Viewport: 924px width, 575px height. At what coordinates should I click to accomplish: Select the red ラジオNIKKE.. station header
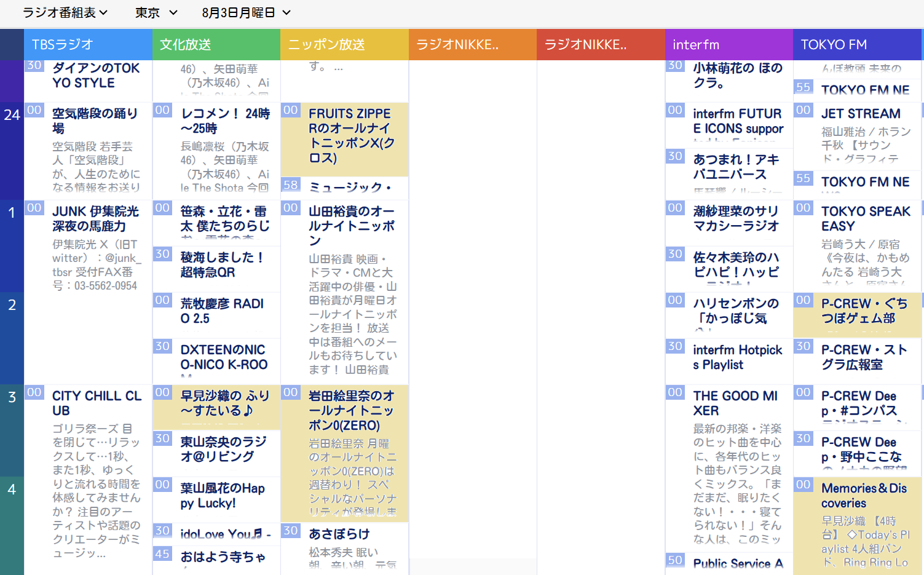click(601, 44)
